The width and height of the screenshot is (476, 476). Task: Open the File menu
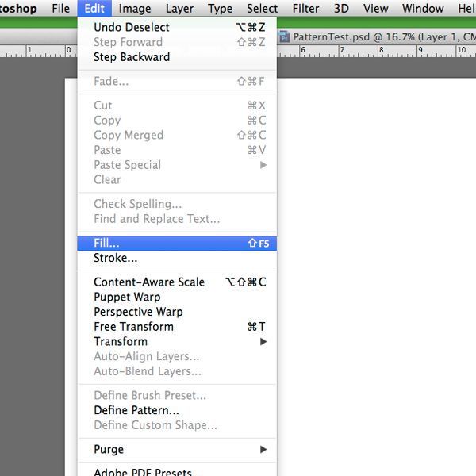[60, 9]
